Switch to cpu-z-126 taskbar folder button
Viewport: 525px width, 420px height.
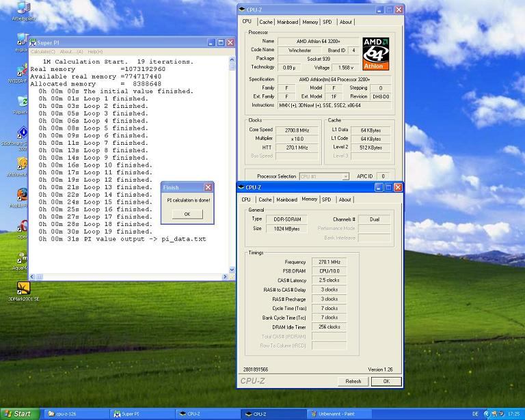coord(77,414)
